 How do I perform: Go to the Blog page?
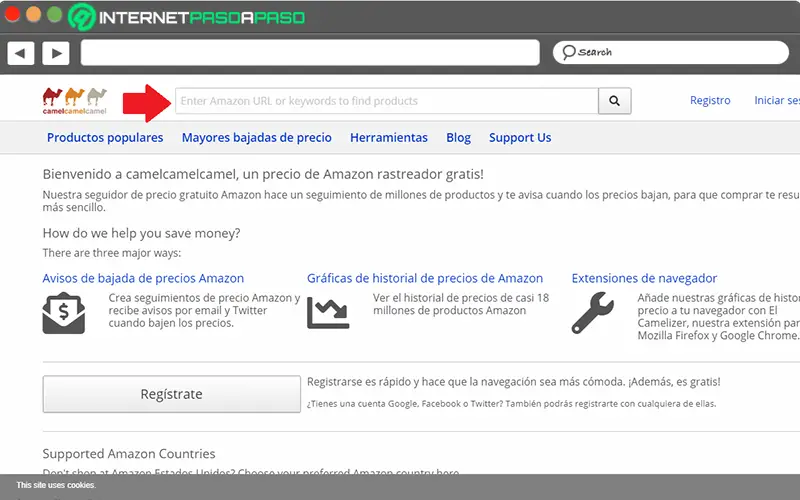tap(459, 138)
